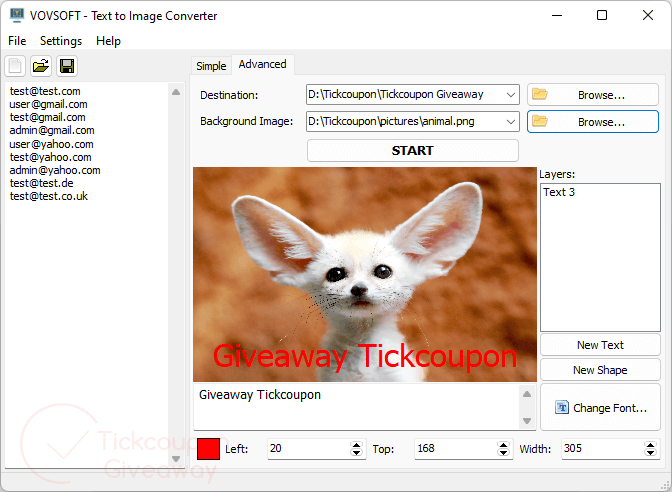Viewport: 672px width, 492px height.
Task: Decrease the Width value with down arrow
Action: [651, 453]
